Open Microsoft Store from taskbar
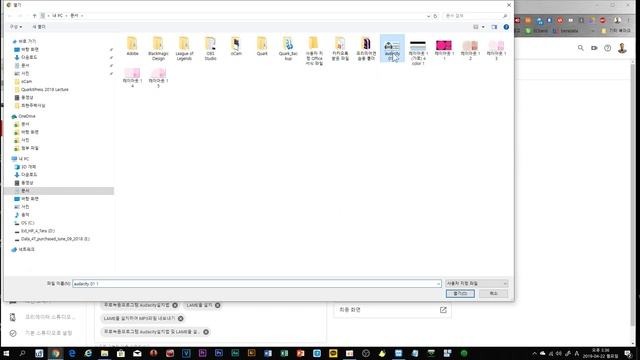Screen dimensions: 640x360 tap(121, 353)
